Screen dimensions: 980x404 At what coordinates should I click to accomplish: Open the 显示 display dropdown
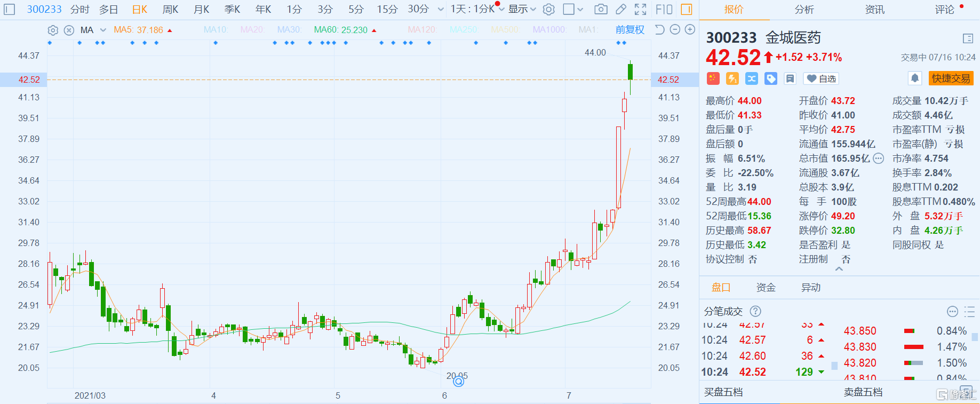(522, 9)
